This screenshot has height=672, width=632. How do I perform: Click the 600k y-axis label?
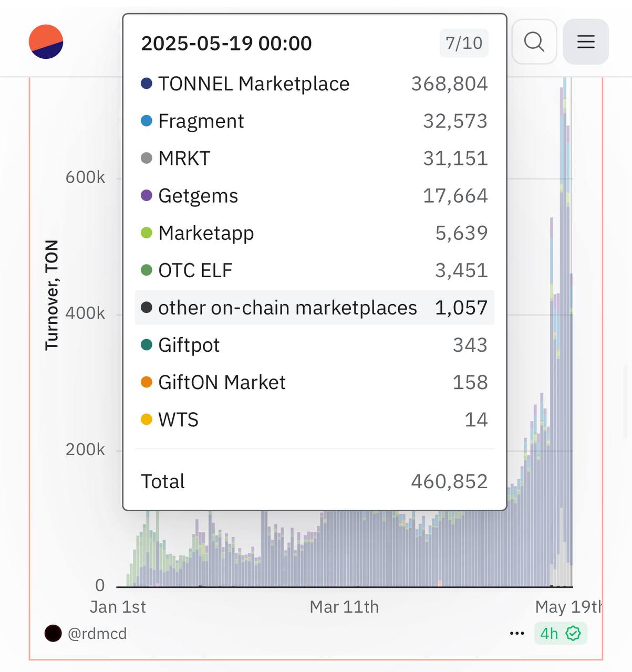[85, 177]
